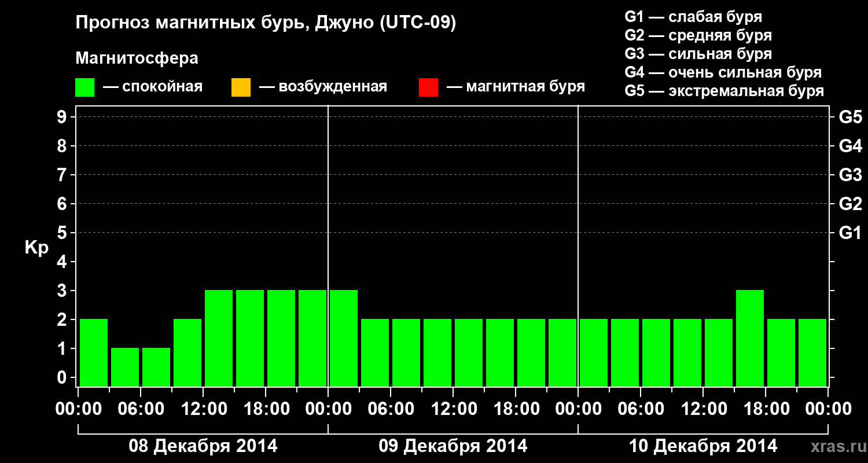This screenshot has height=463, width=868.
Task: Click the '00:00' label ending 10 Декабря
Action: coord(828,409)
